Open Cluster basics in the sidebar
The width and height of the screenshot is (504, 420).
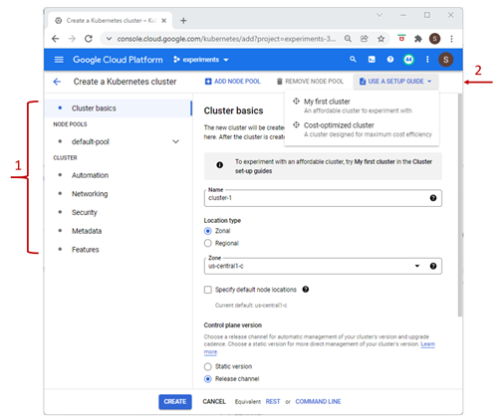point(119,108)
